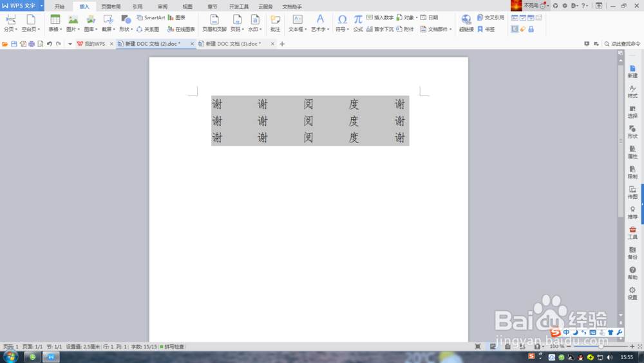
Task: Insert check box form field
Action: coord(523,17)
